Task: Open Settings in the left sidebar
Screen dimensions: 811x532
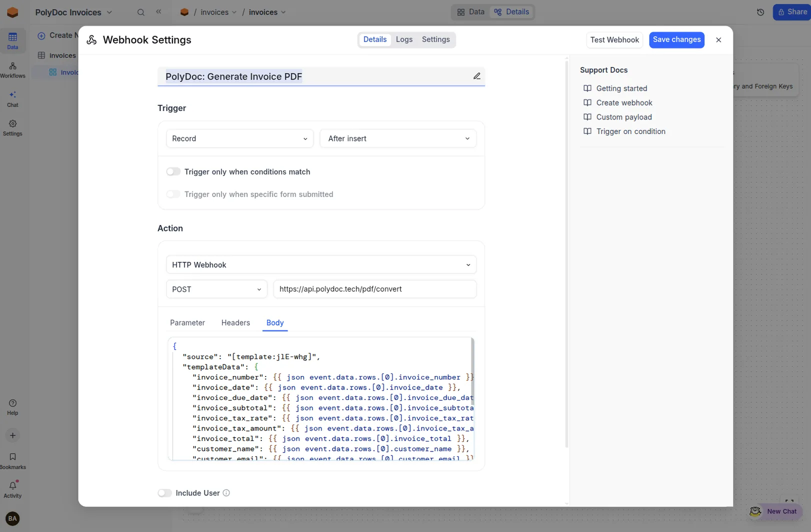Action: 12,128
